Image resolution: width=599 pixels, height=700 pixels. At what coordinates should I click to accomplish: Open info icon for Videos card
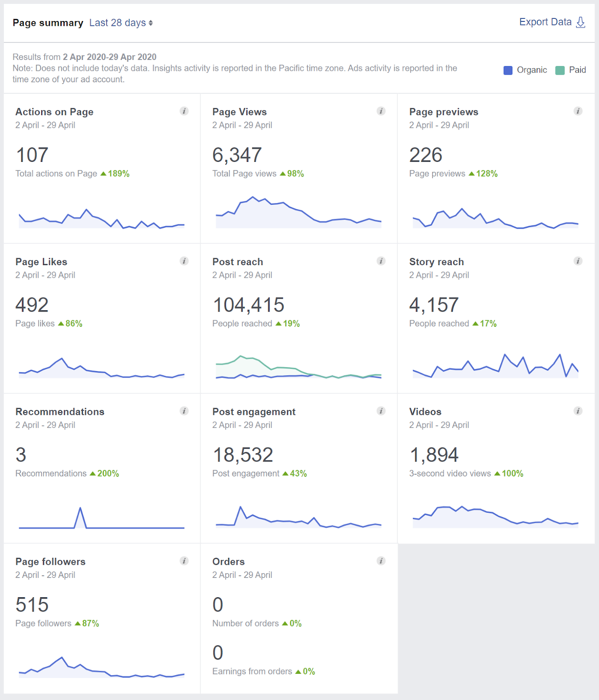tap(578, 411)
